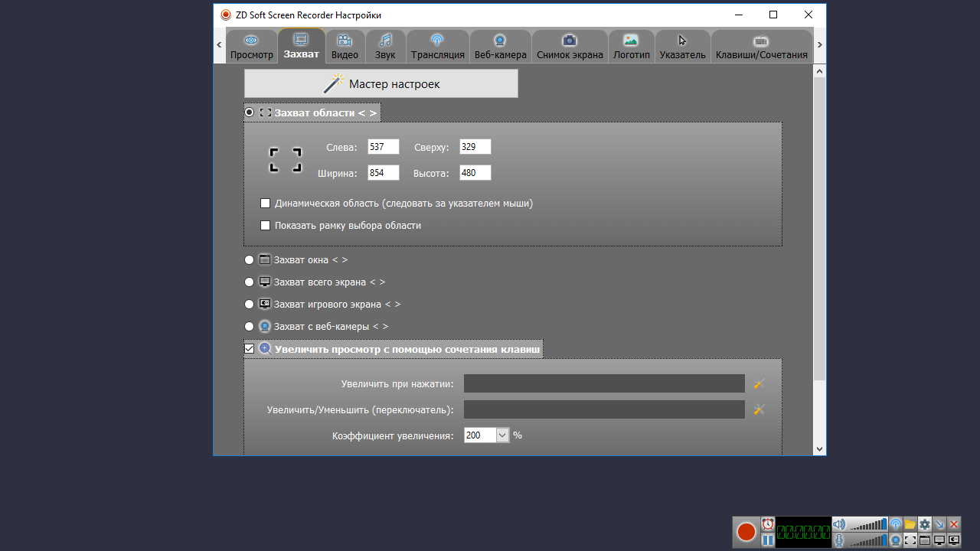Click the Высота input field

click(x=475, y=173)
